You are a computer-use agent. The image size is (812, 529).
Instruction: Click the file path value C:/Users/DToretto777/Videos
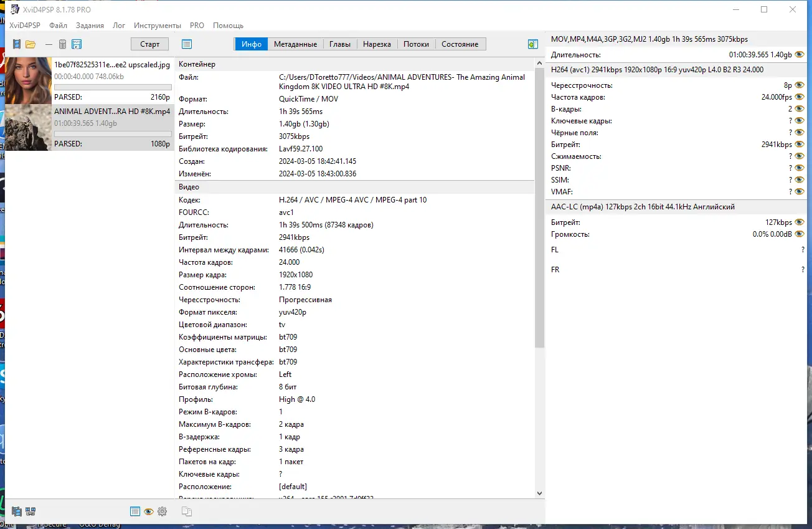click(402, 82)
